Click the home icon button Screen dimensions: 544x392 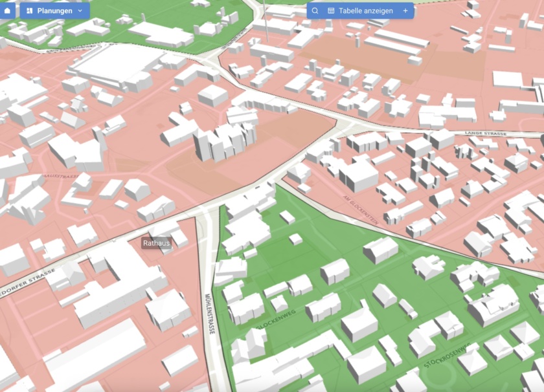pos(7,10)
